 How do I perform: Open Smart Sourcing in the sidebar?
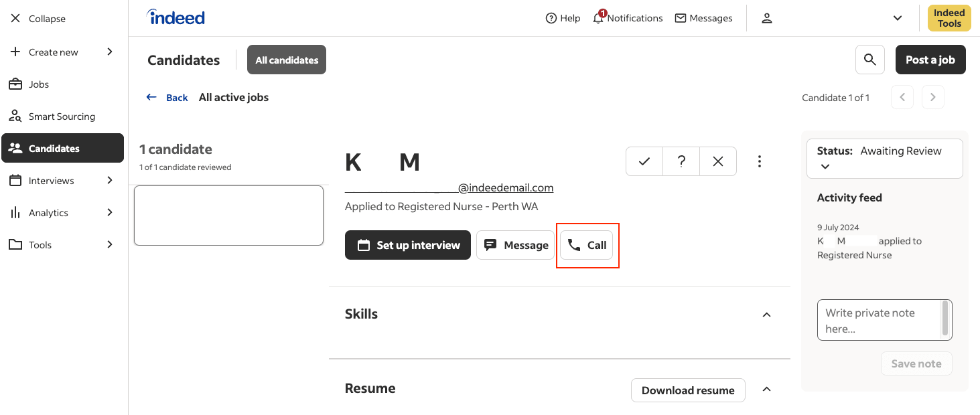(x=62, y=116)
